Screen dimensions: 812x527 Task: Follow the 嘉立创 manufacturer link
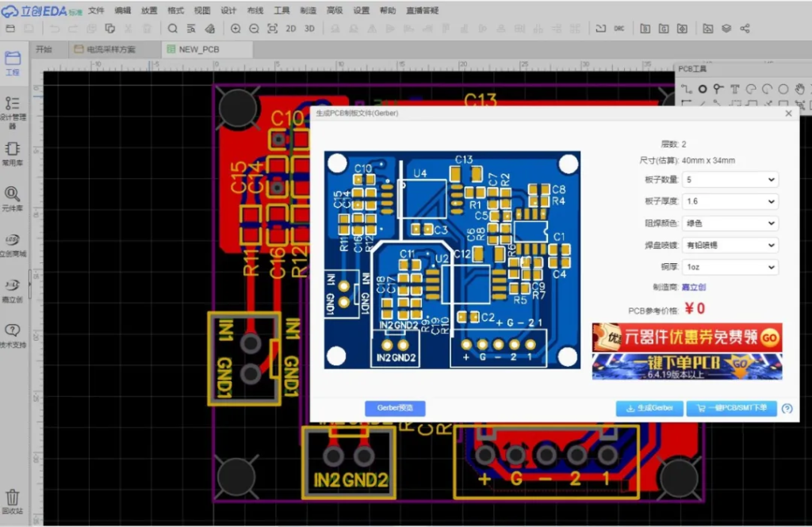tap(694, 288)
